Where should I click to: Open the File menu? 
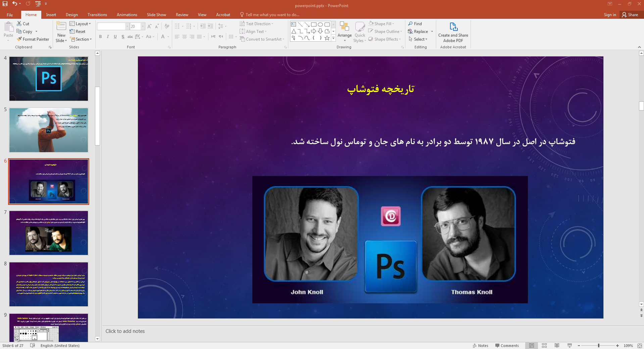(10, 15)
